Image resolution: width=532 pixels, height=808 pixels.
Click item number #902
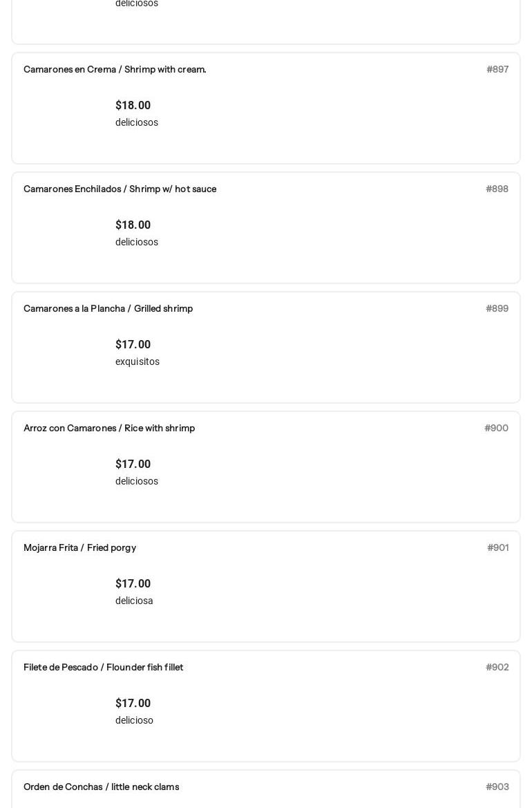(497, 668)
